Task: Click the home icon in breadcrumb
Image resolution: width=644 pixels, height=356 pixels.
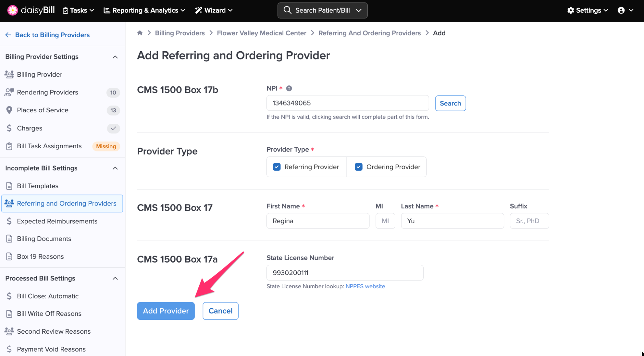Action: coord(140,33)
